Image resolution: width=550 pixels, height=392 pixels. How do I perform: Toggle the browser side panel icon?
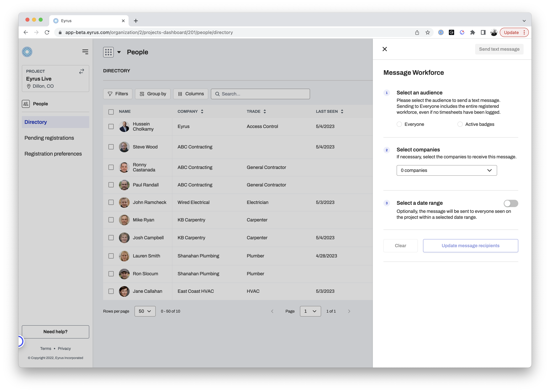click(483, 32)
